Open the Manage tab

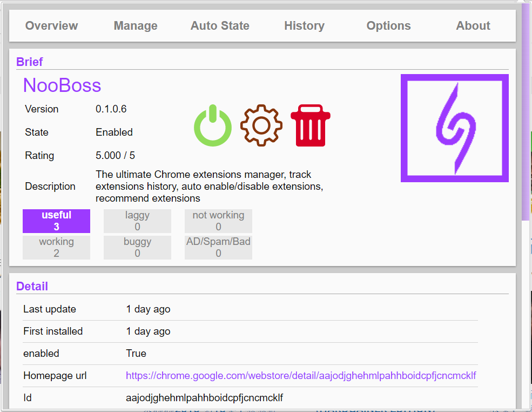[x=136, y=26]
